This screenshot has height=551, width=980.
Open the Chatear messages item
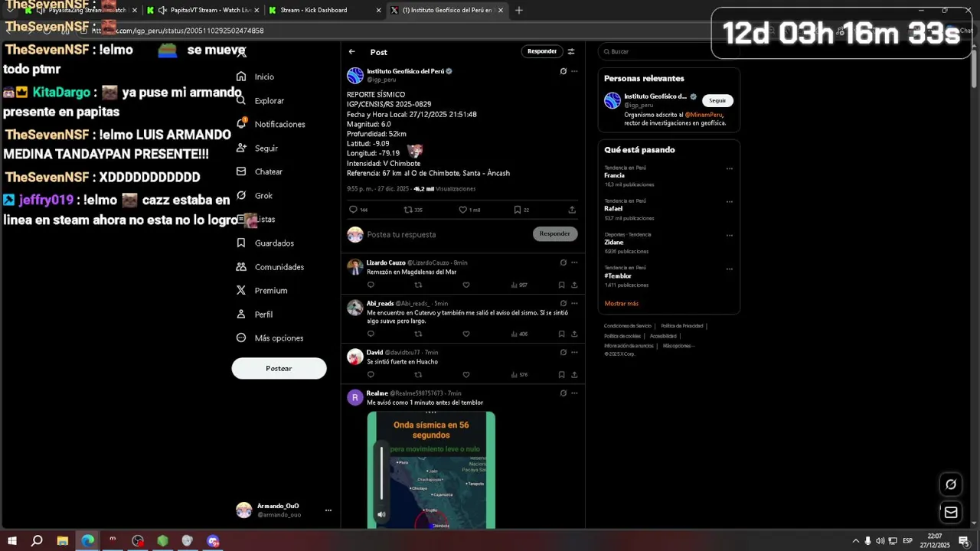[x=260, y=171]
